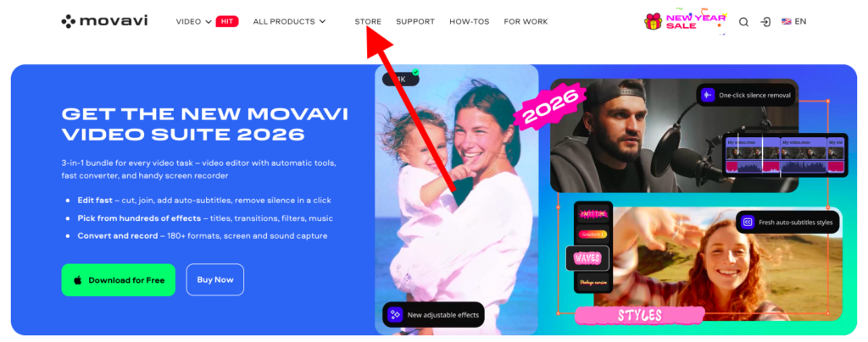Click the sign-in door icon
Image resolution: width=868 pixels, height=342 pixels.
tap(765, 22)
